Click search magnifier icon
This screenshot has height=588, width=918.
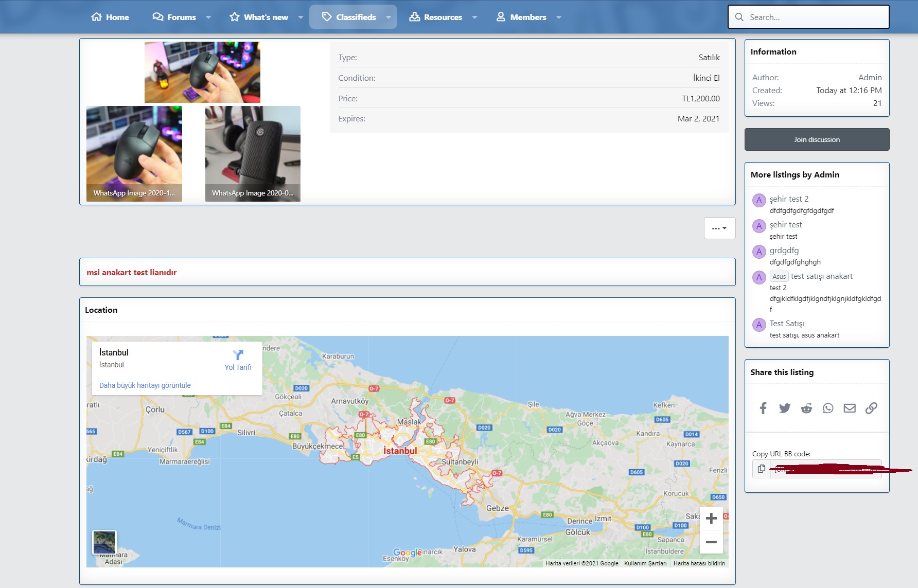739,17
